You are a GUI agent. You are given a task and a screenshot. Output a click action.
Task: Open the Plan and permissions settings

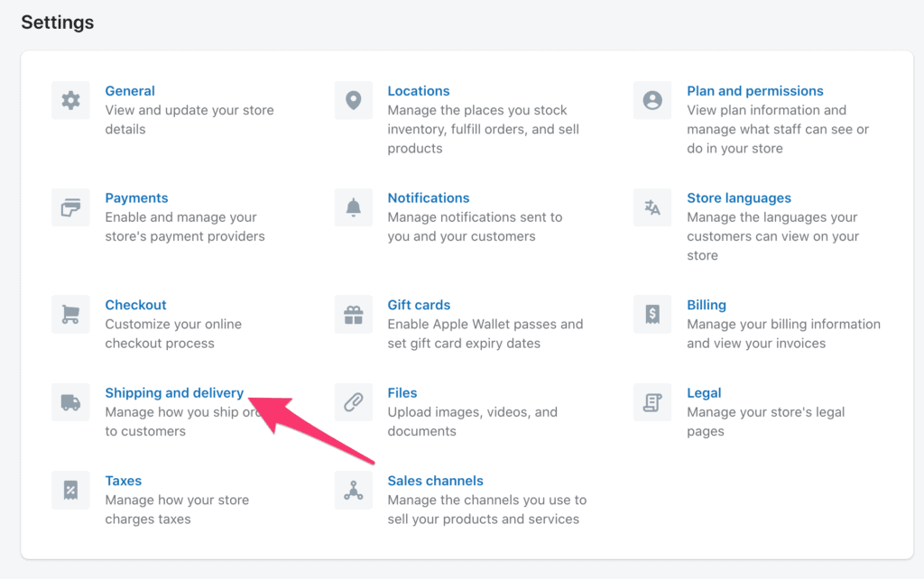[x=755, y=90]
